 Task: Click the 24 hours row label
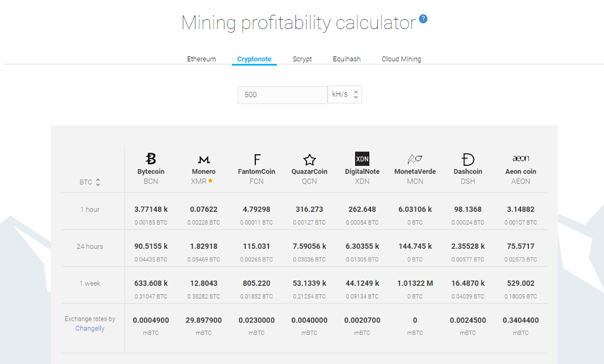(x=90, y=246)
